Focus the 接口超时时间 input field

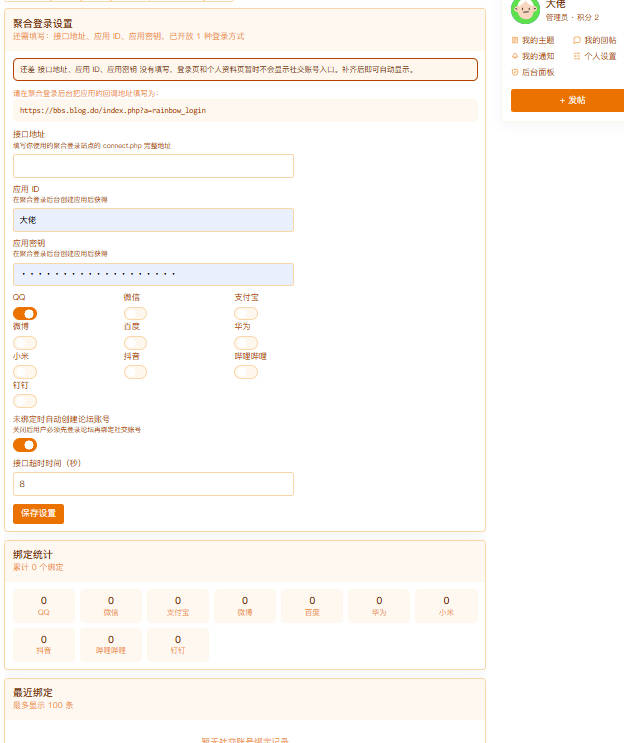pyautogui.click(x=154, y=484)
